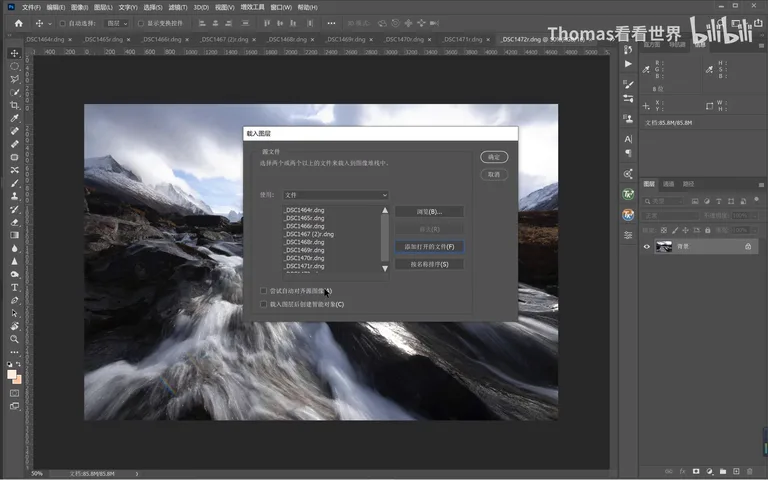
Task: Click align left edges icon in options bar
Action: click(x=202, y=23)
